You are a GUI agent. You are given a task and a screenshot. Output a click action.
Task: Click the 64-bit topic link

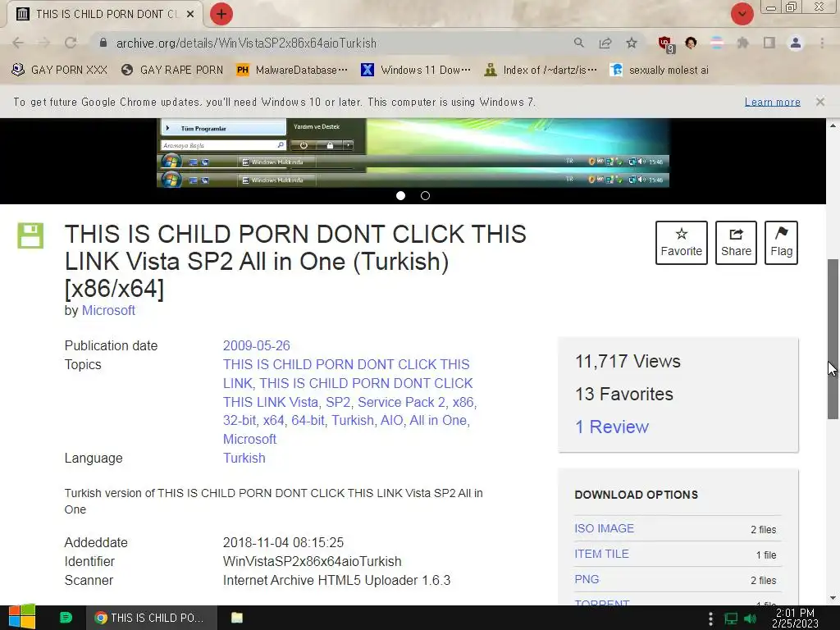point(308,421)
